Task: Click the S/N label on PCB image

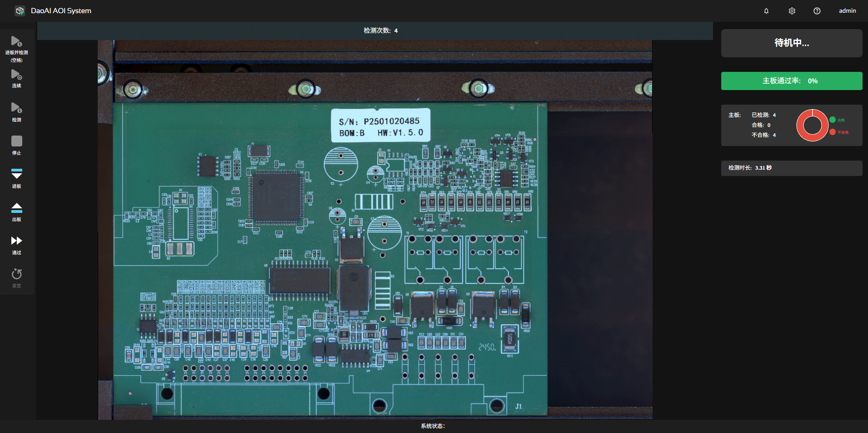Action: 380,126
